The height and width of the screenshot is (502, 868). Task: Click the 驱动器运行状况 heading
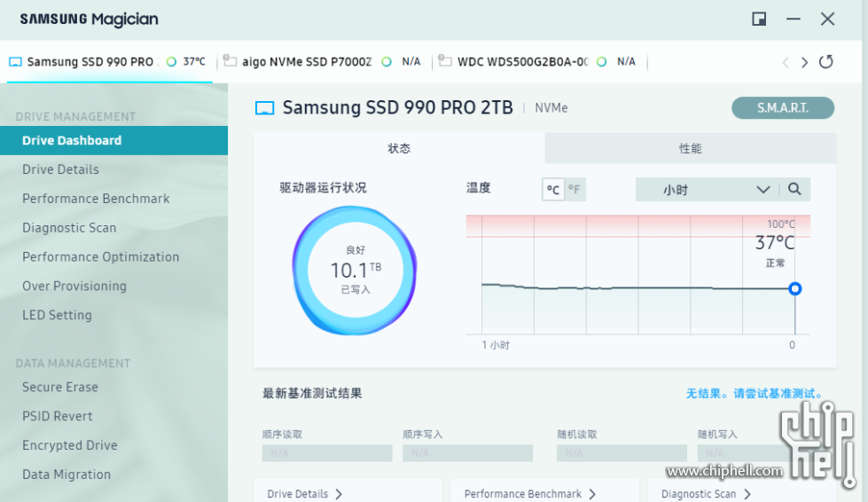pos(323,188)
